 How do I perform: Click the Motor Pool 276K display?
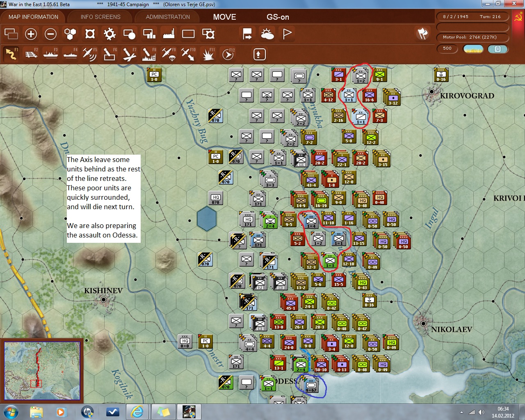coord(472,37)
